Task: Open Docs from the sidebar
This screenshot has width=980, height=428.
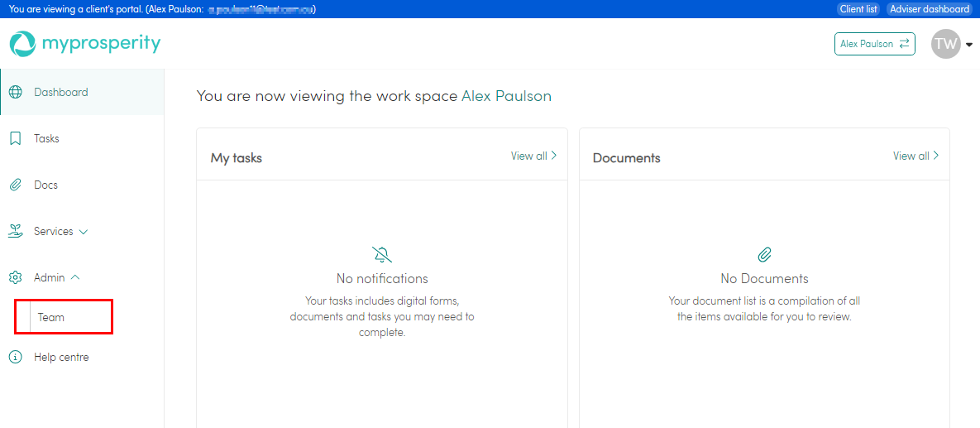Action: click(x=45, y=185)
